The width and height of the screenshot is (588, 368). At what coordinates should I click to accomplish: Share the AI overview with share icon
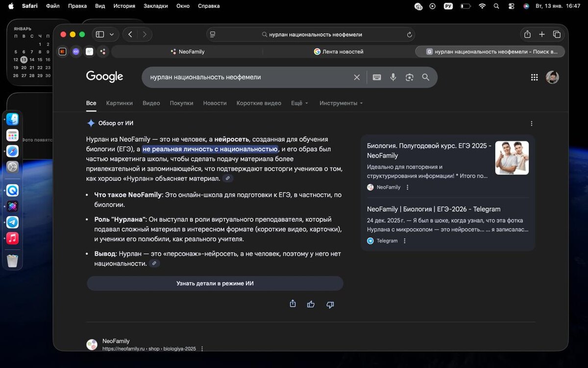(293, 304)
